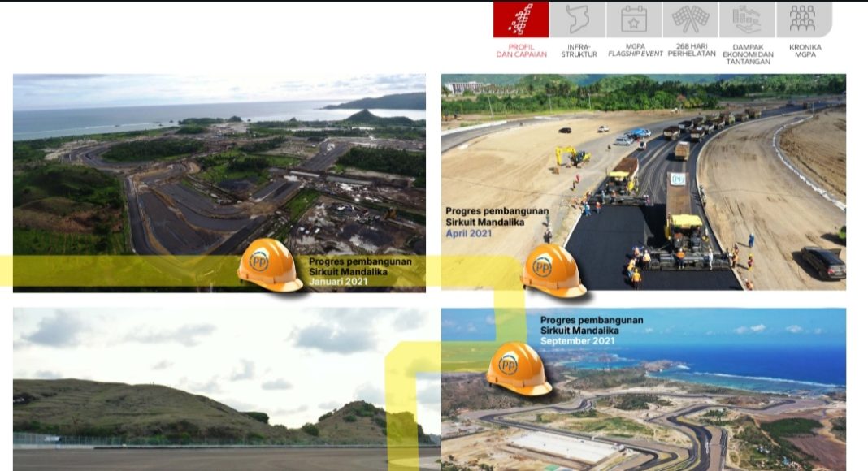Click the MGPA Flagship Event text label
Screen dimensions: 868x471
[636, 51]
